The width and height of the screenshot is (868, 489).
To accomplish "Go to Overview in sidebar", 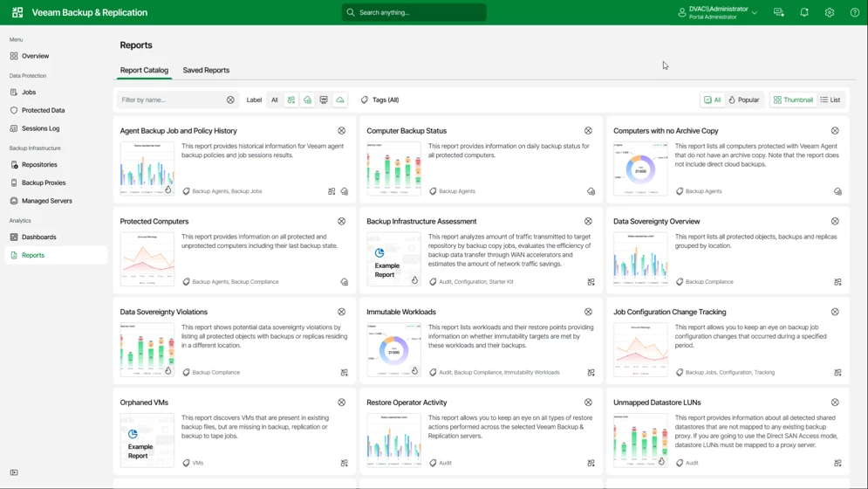I will tap(36, 56).
